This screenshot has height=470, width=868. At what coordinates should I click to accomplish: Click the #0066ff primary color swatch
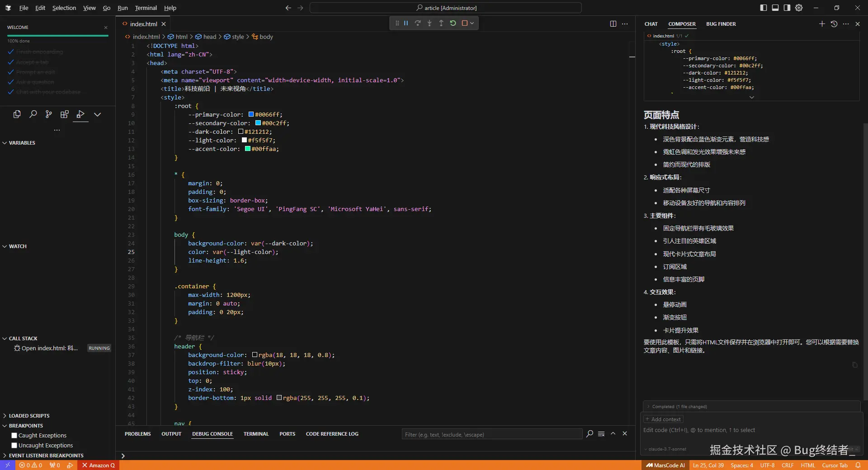pyautogui.click(x=251, y=115)
